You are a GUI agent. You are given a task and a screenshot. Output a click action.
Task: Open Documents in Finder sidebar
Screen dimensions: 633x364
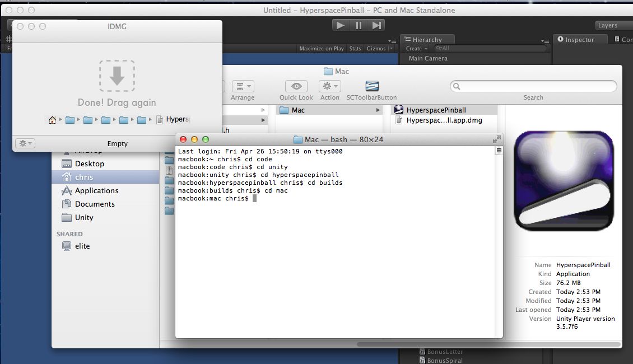pos(106,204)
